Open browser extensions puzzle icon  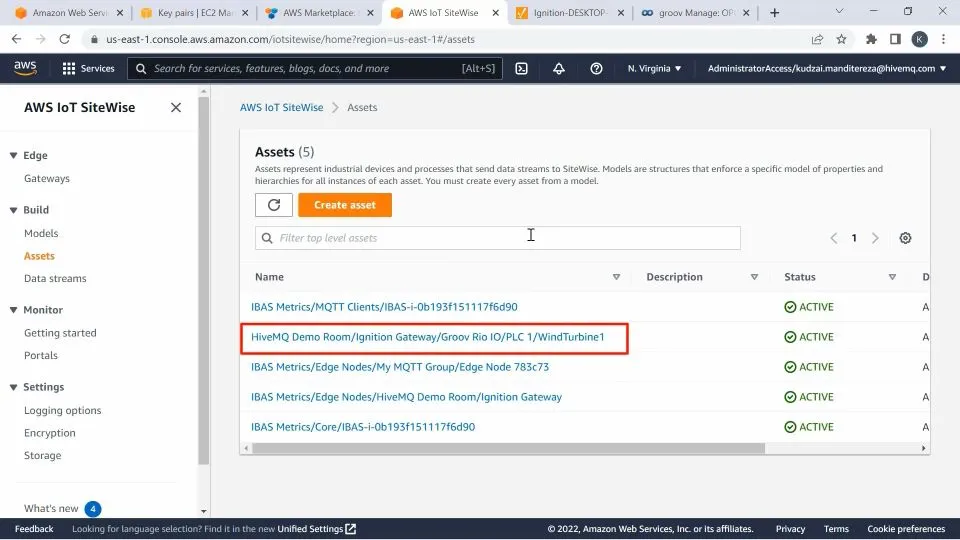[x=871, y=39]
